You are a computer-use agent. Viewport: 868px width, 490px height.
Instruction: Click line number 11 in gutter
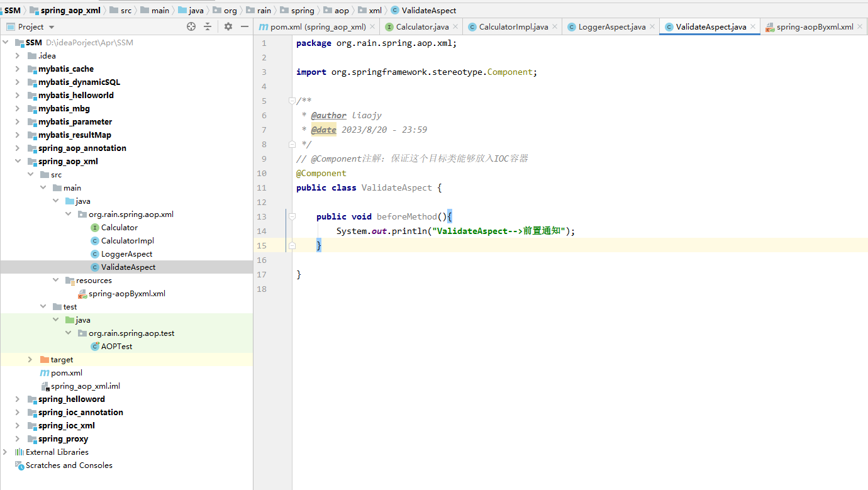click(262, 187)
